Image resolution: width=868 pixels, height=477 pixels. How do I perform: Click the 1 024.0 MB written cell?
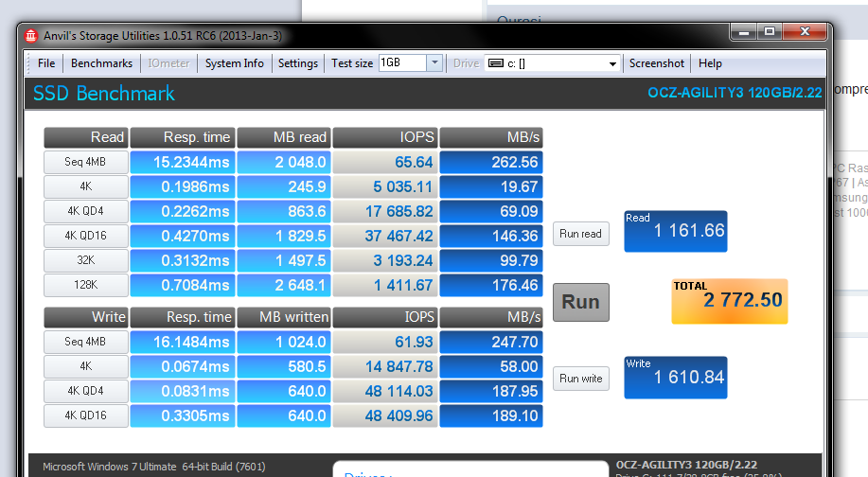click(284, 342)
